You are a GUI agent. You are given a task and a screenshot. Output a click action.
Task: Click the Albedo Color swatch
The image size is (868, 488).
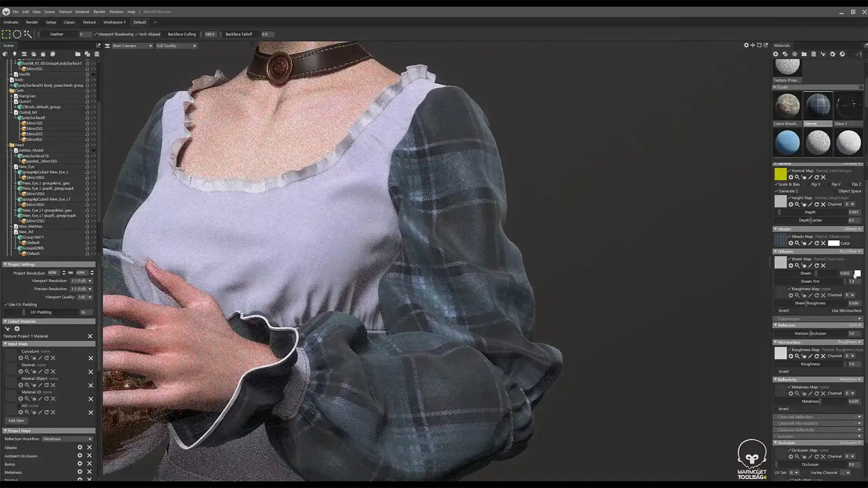834,243
